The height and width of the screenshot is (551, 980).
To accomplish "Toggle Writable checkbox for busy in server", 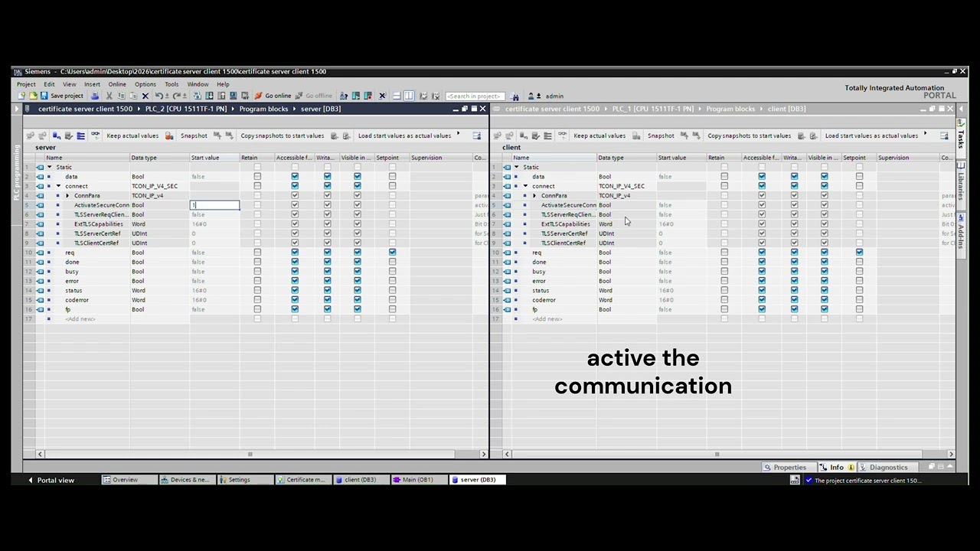I will (327, 271).
